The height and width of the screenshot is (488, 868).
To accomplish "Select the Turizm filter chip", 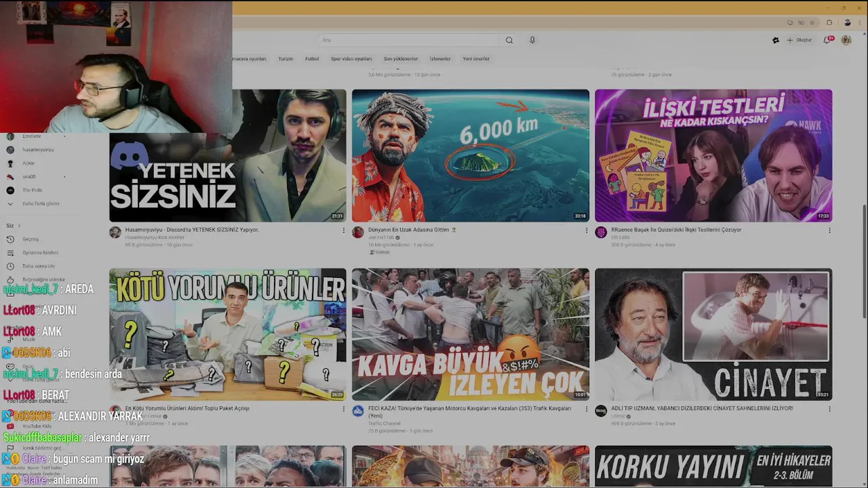I will [x=285, y=59].
